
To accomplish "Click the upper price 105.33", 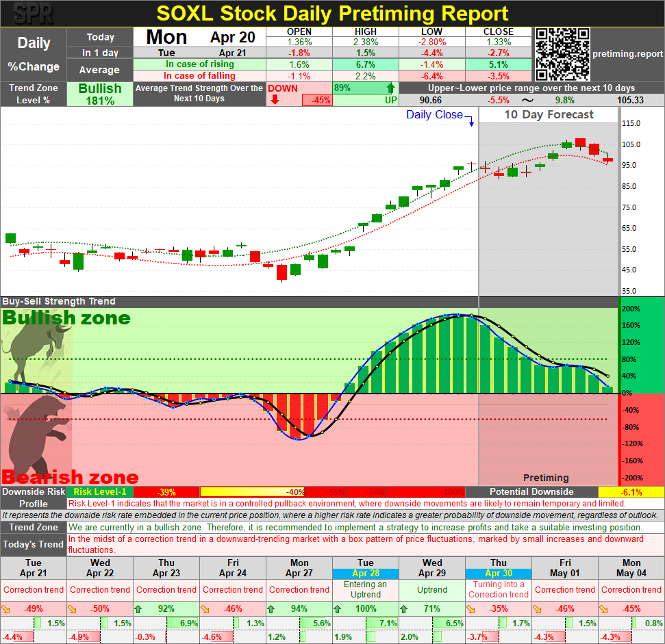I will tap(630, 101).
